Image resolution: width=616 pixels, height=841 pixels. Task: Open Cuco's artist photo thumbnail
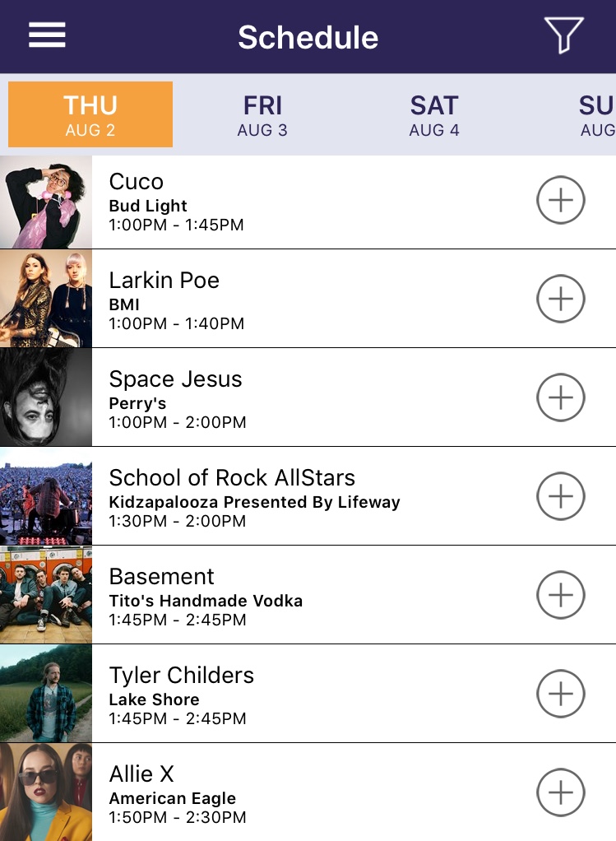pyautogui.click(x=46, y=202)
